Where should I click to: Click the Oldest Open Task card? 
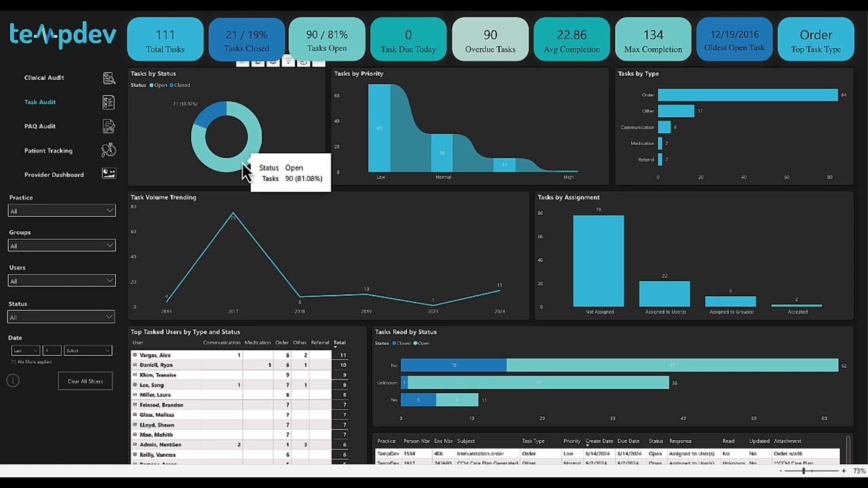734,39
